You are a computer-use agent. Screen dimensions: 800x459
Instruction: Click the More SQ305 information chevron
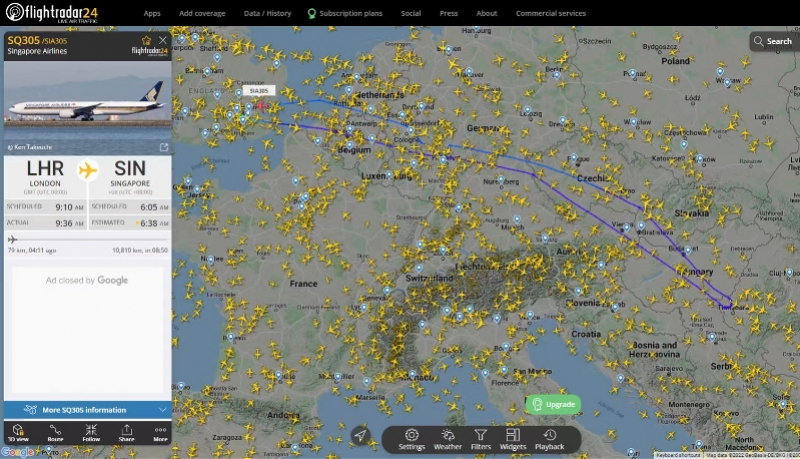(x=162, y=410)
